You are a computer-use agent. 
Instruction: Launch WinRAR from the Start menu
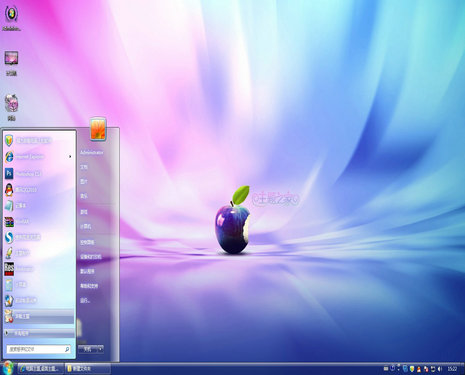point(39,221)
